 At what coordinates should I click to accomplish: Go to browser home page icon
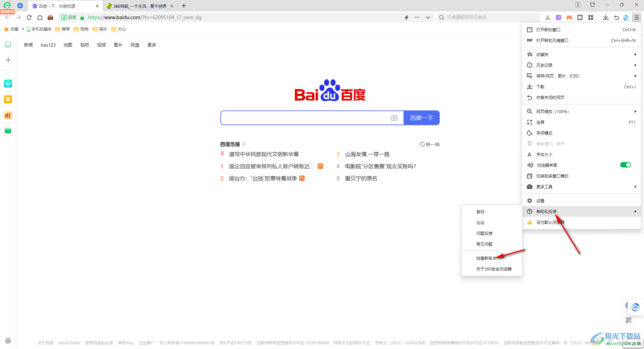pos(40,17)
